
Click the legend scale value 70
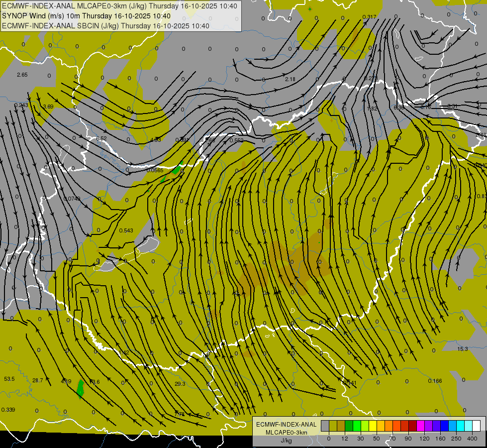coord(392,439)
